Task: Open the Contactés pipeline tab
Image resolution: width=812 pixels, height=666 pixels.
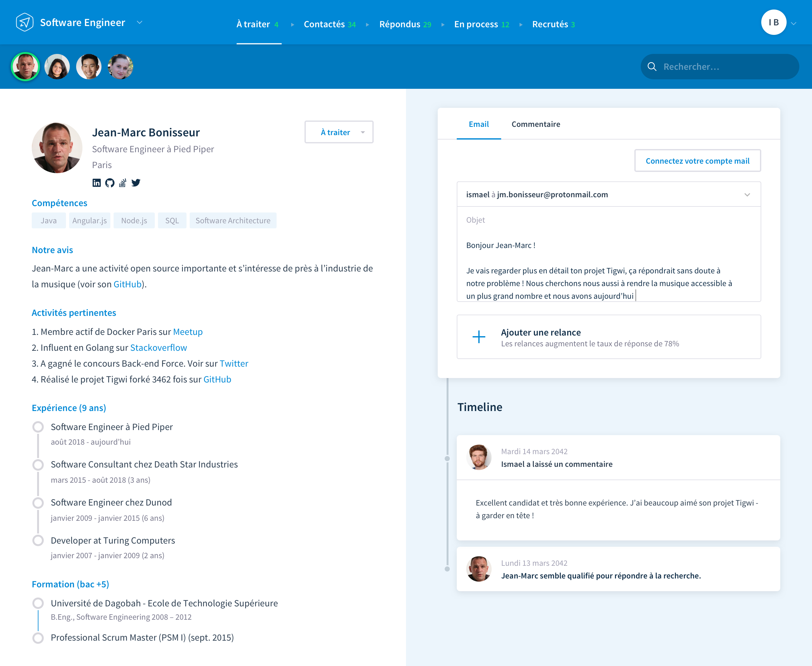Action: 330,24
